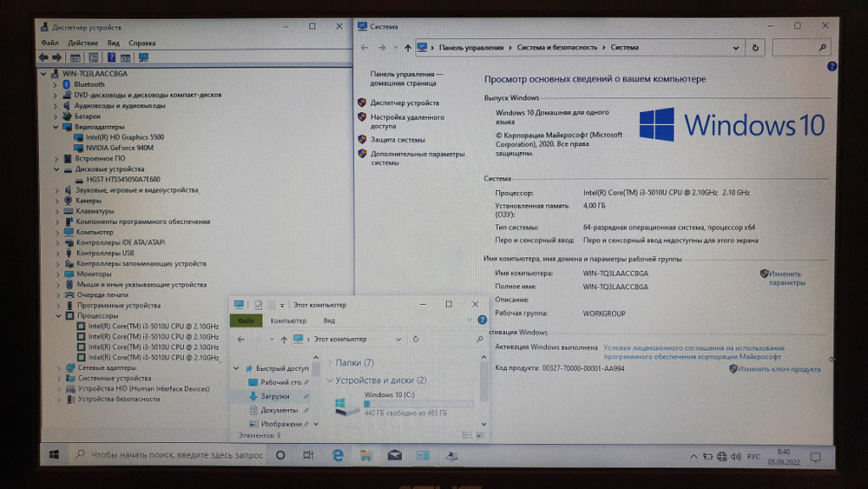Open Вид menu in Device Manager

point(114,43)
